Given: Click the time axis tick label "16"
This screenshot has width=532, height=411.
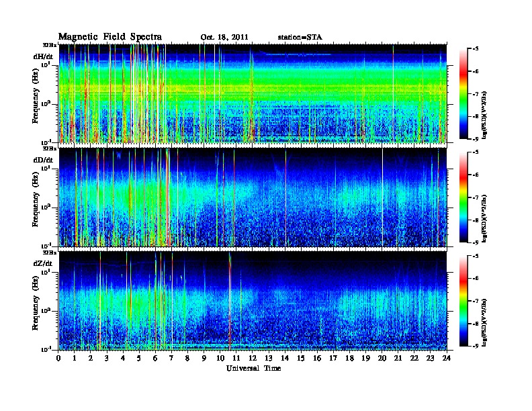Looking at the screenshot, I should click(x=317, y=358).
